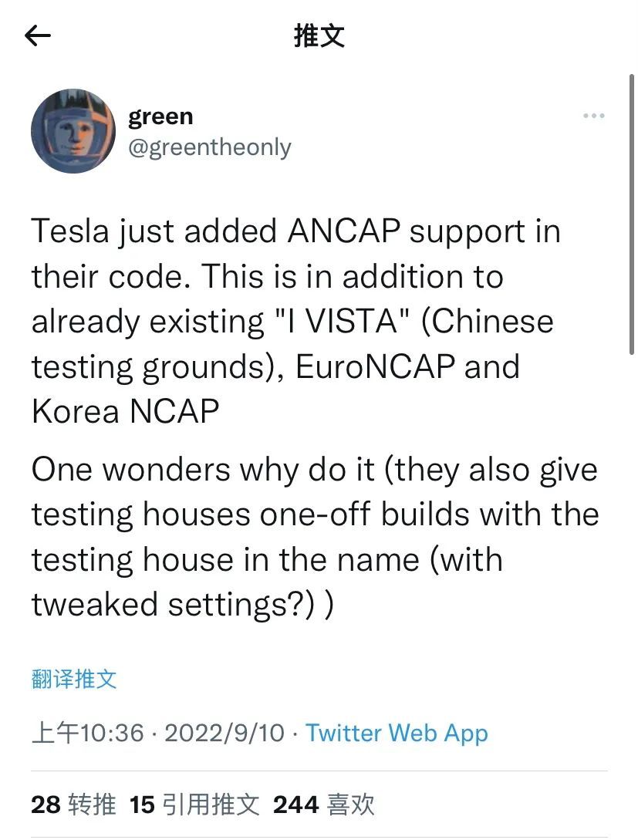
Task: Translate the tweet with 翻译推文
Action: click(74, 680)
